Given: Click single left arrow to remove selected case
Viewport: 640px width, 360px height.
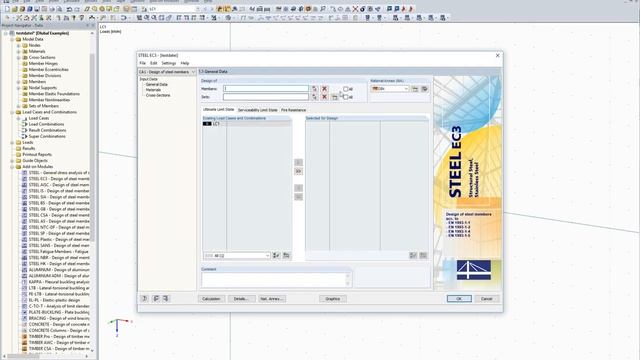Looking at the screenshot, I should pyautogui.click(x=298, y=188).
